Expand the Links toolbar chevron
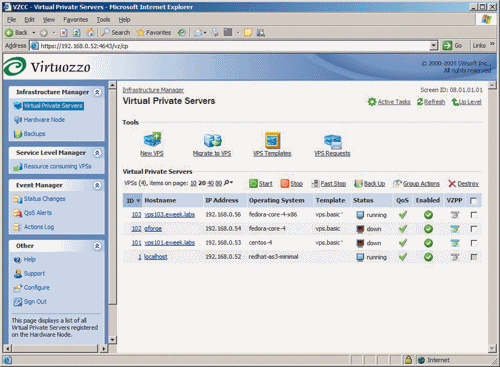 pyautogui.click(x=492, y=44)
